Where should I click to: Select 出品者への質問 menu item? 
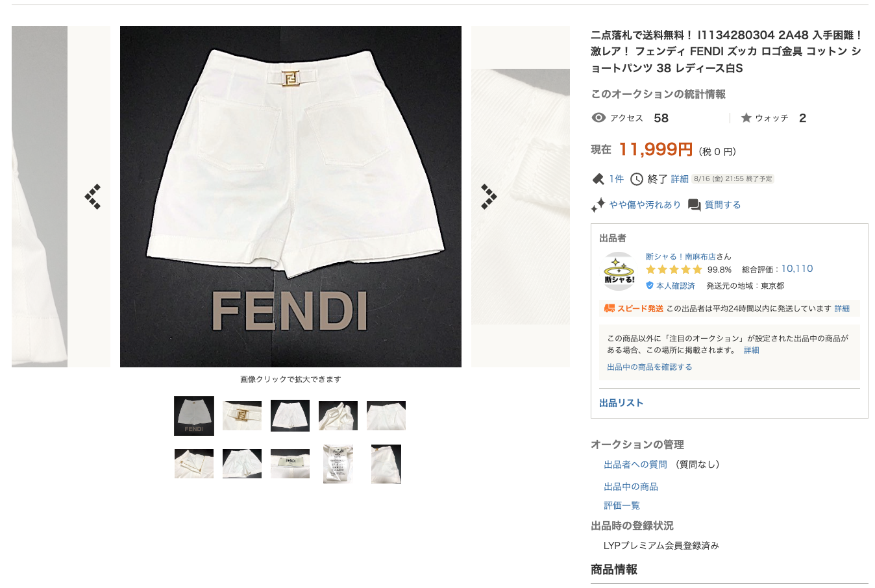pos(635,465)
